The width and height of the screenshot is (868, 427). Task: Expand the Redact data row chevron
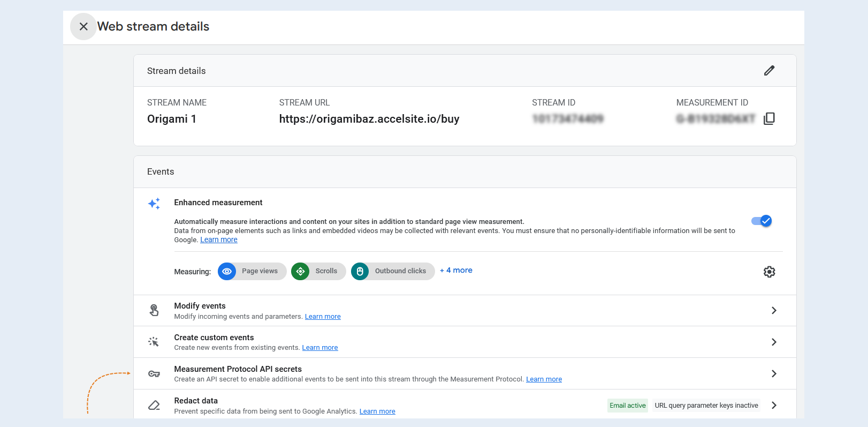774,405
